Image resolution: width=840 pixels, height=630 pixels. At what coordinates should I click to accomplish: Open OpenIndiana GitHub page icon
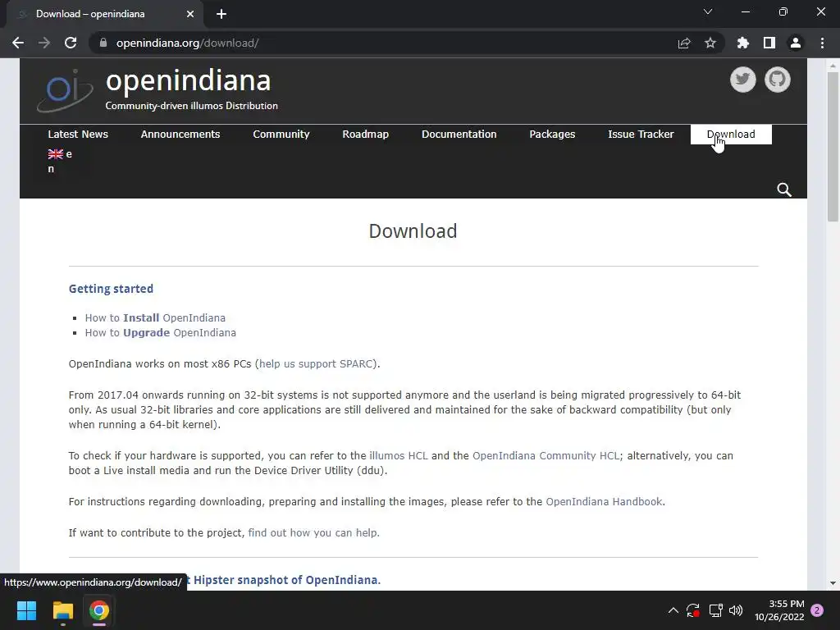point(778,80)
